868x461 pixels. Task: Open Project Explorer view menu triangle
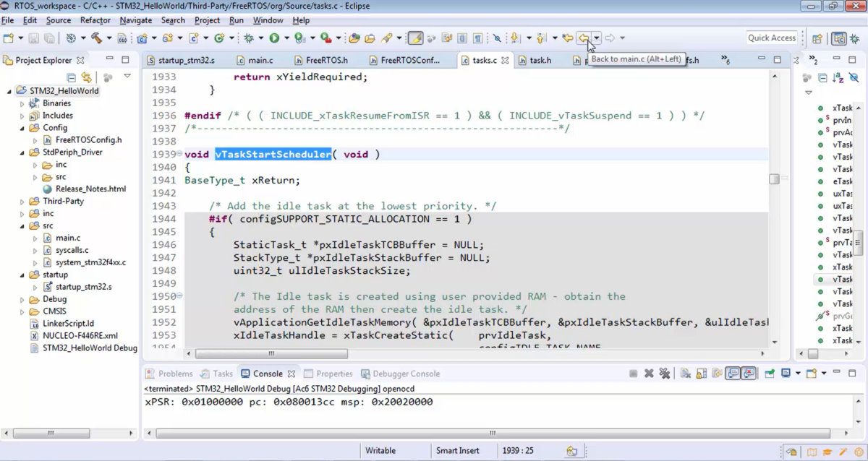[127, 76]
